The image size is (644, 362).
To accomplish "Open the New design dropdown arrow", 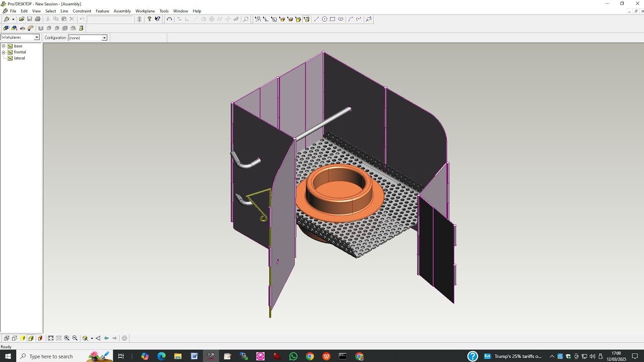I will coord(14,19).
